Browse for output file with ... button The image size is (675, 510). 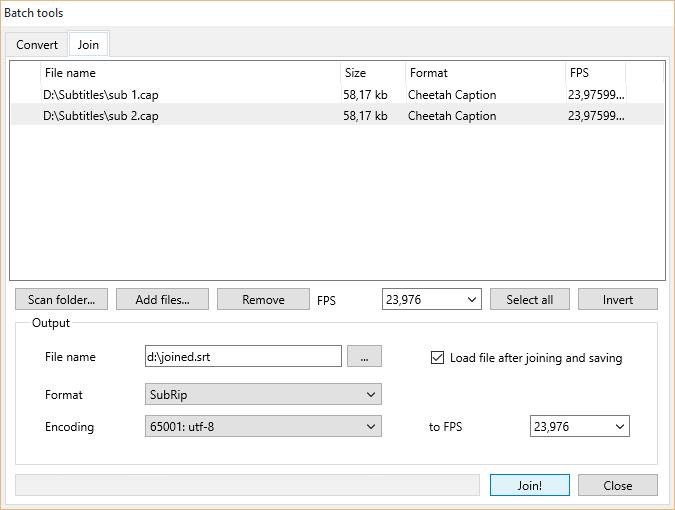pyautogui.click(x=364, y=357)
